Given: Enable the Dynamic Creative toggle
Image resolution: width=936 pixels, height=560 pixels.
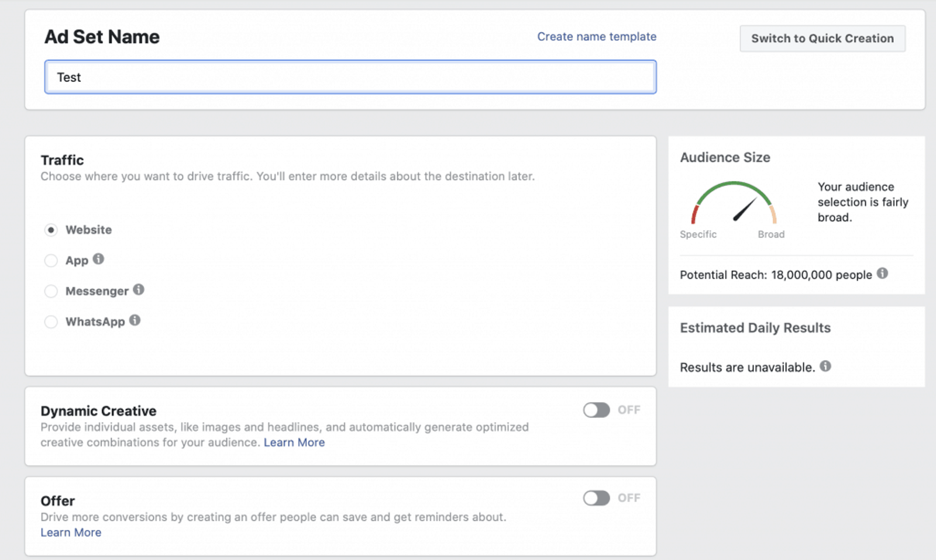Looking at the screenshot, I should click(596, 410).
